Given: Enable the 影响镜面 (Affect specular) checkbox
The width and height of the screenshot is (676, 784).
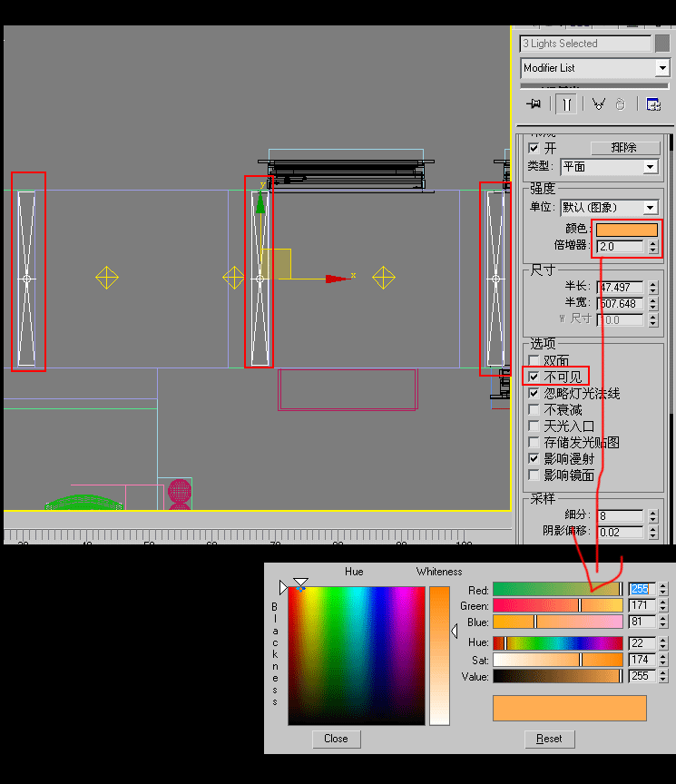Looking at the screenshot, I should [x=534, y=475].
